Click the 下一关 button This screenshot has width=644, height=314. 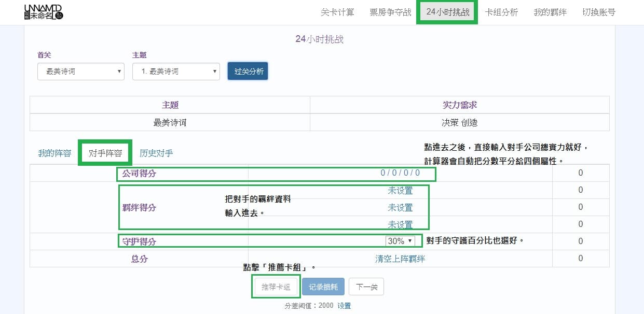click(366, 287)
